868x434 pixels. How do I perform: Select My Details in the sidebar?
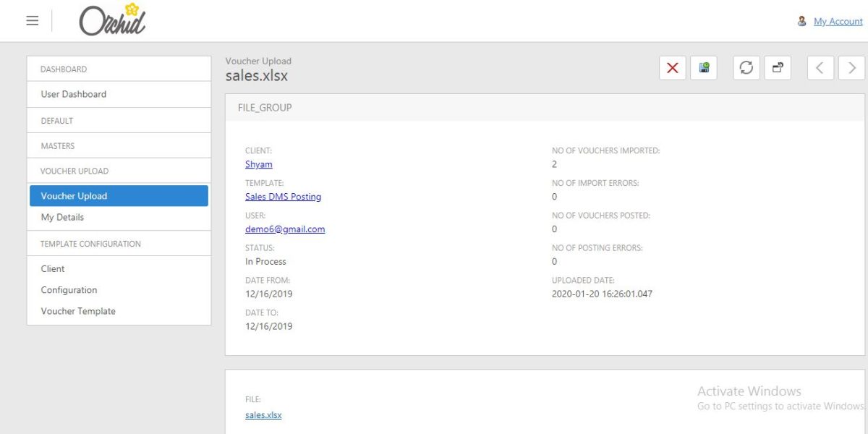pyautogui.click(x=62, y=217)
